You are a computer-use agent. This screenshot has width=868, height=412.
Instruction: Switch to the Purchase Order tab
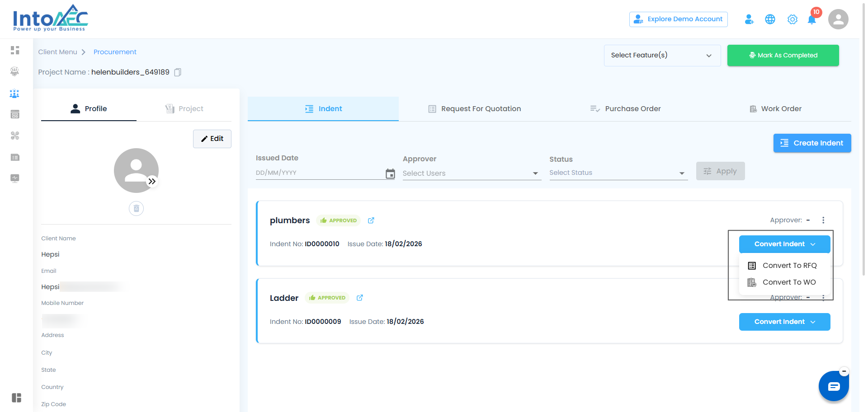coord(625,109)
